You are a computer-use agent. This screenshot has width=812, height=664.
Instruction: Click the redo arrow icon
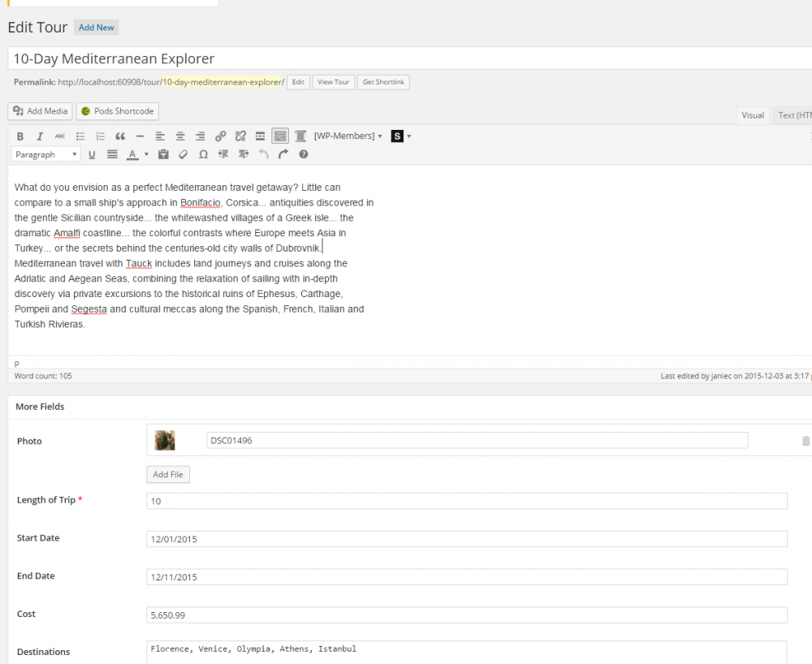[283, 154]
